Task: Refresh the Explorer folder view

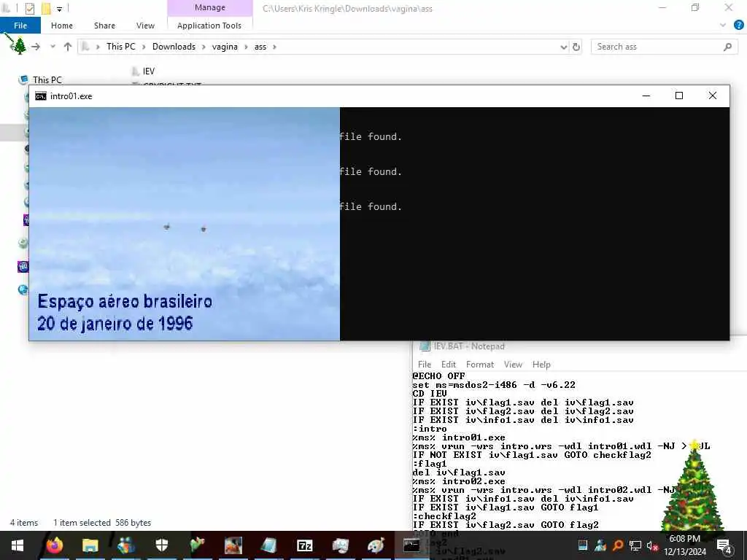Action: (x=576, y=47)
